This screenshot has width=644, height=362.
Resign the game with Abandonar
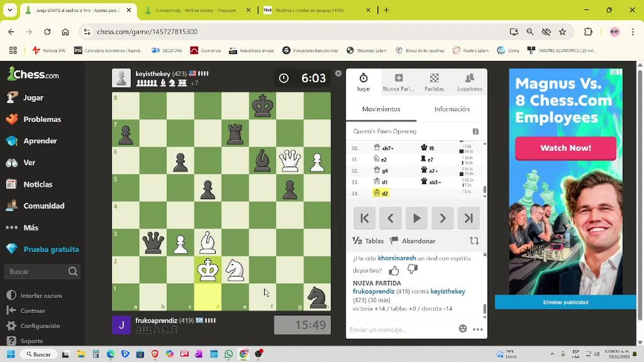point(413,241)
